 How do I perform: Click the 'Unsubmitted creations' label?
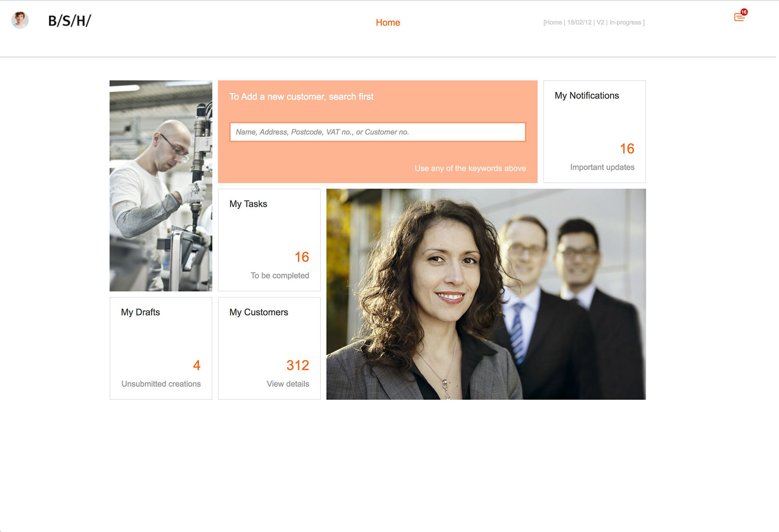tap(161, 384)
